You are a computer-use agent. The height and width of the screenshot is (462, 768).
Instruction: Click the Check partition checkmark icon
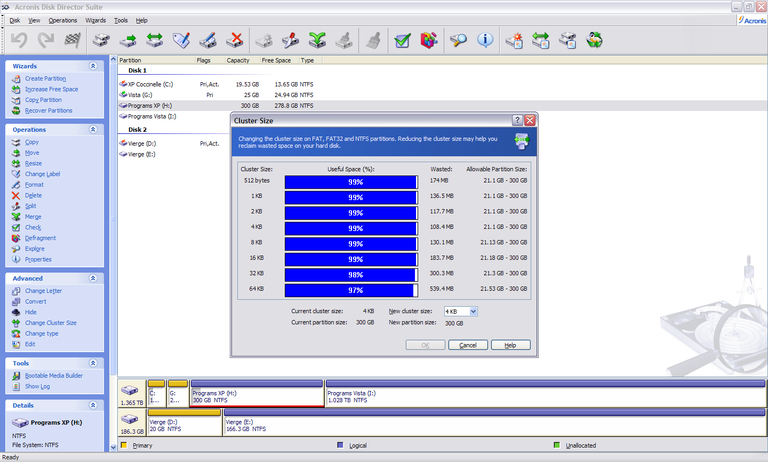click(x=402, y=40)
